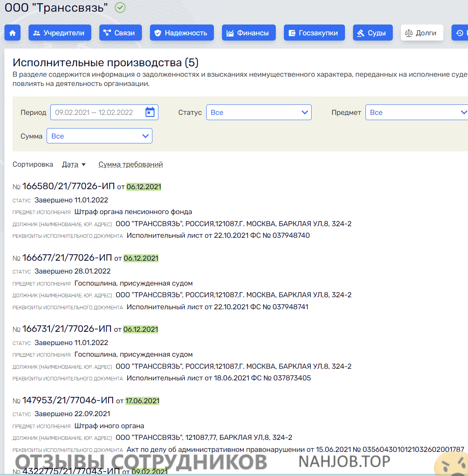Image resolution: width=468 pixels, height=476 pixels.
Task: Click proceeding number 166677/21/77026-ИП
Action: tap(67, 257)
